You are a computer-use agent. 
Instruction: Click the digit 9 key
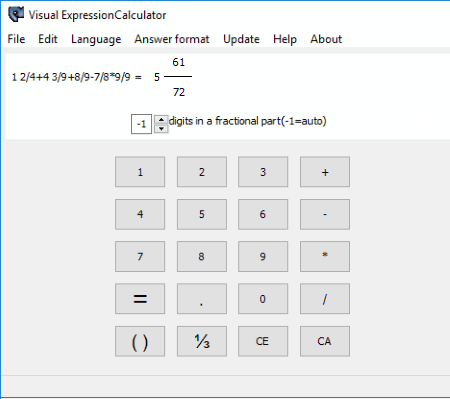pos(263,257)
